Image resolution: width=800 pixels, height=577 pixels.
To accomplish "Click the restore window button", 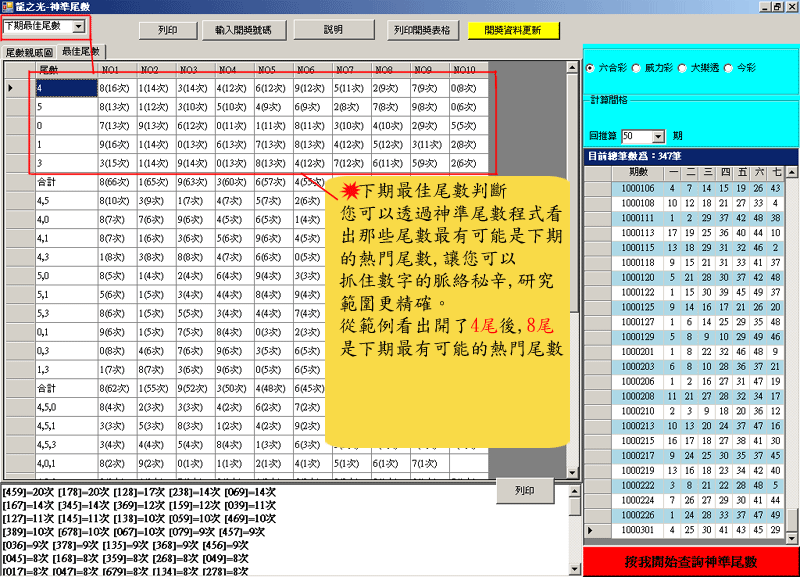I will point(777,6).
